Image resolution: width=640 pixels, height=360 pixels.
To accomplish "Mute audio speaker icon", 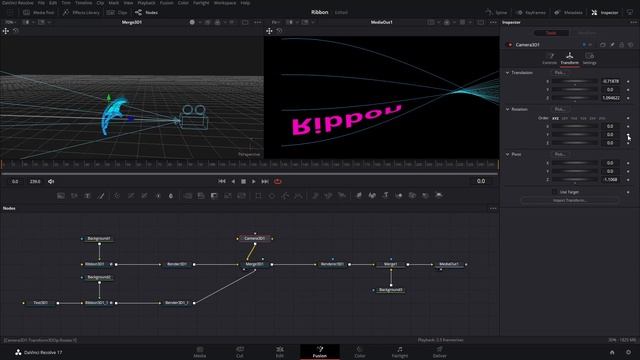I will coord(51,181).
